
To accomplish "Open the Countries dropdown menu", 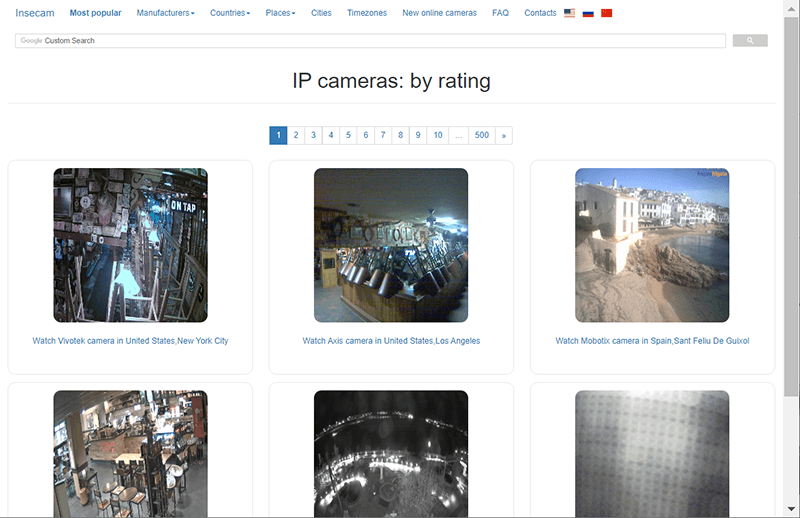I will [230, 13].
